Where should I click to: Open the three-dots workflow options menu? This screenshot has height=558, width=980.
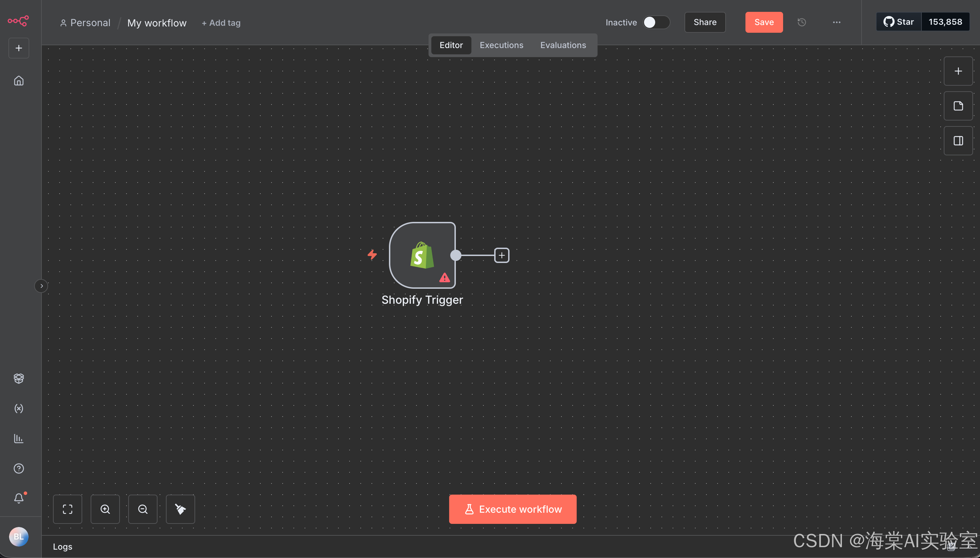[x=837, y=22]
